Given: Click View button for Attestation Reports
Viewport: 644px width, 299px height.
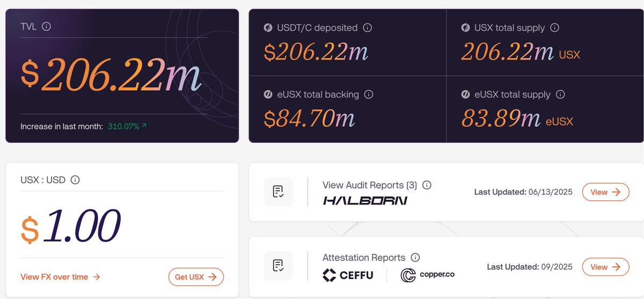Looking at the screenshot, I should coord(605,267).
